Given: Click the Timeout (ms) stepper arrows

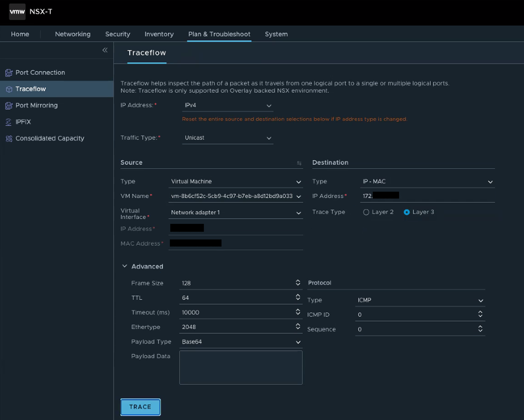Looking at the screenshot, I should (298, 312).
